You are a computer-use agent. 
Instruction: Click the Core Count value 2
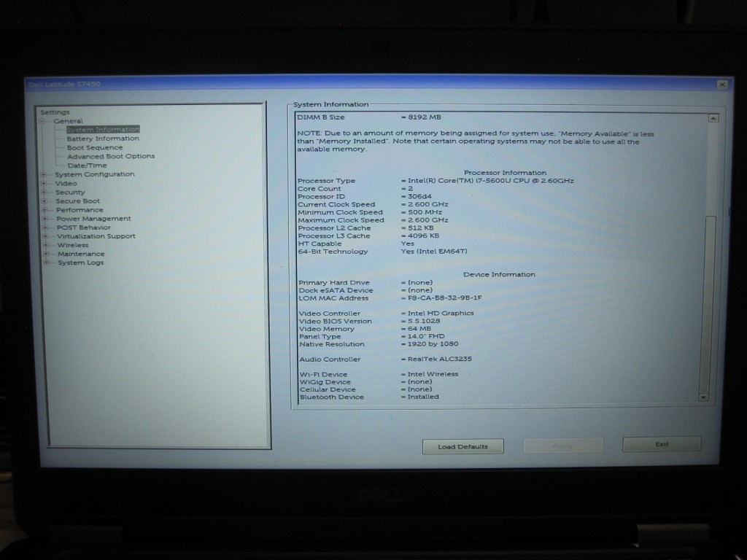point(410,189)
